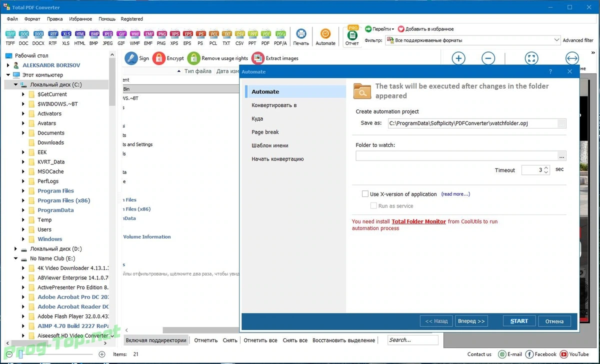Select the Шаблон имени wizard step
The height and width of the screenshot is (364, 600).
[x=270, y=145]
